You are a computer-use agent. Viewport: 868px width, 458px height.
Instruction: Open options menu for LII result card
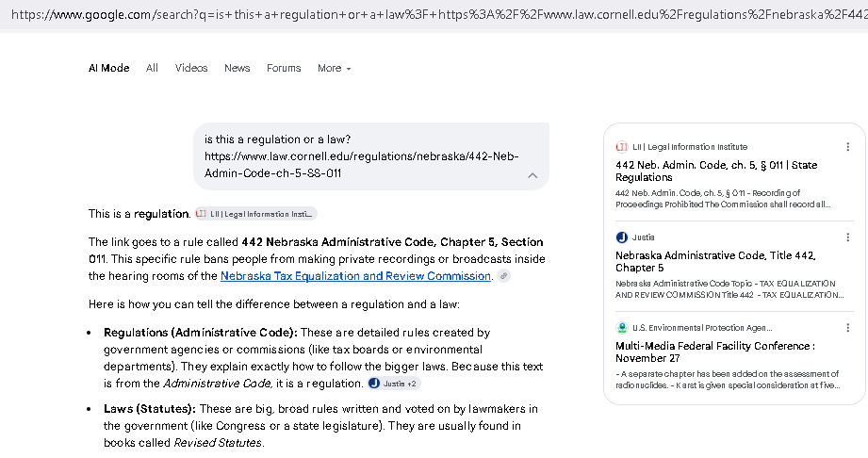point(847,147)
